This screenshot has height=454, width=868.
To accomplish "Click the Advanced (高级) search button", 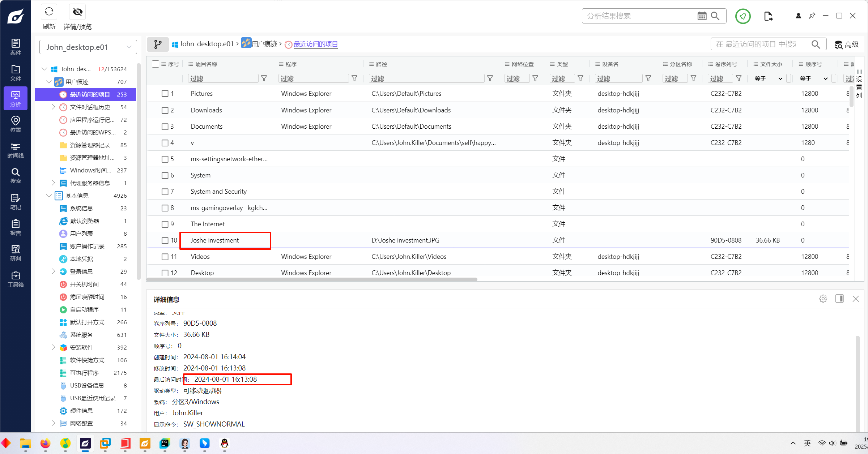I will click(847, 44).
